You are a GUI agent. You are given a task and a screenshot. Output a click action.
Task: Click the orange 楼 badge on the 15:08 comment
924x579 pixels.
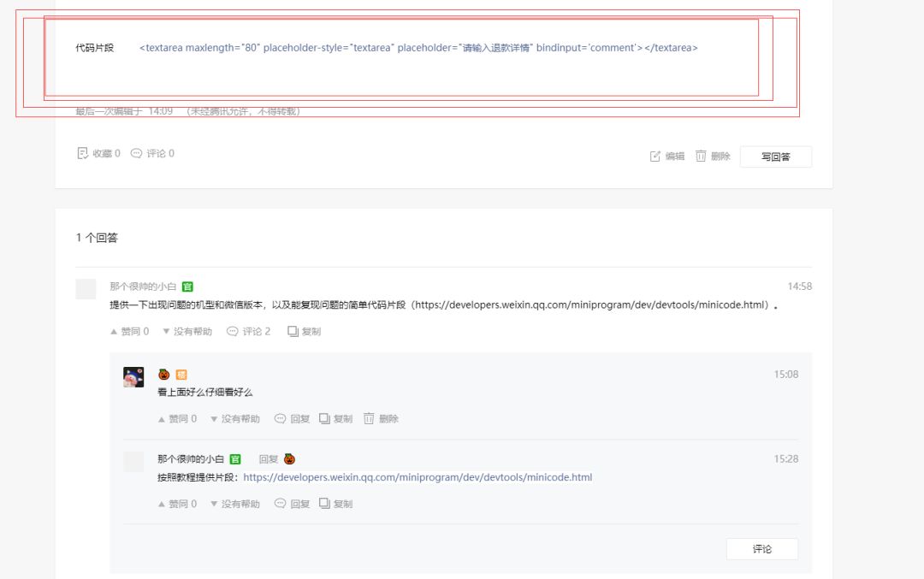[x=181, y=375]
